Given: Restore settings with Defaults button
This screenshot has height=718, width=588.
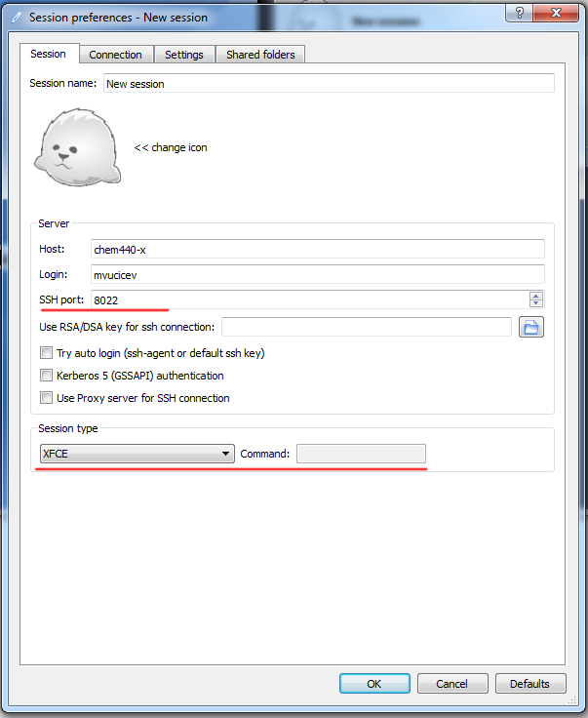Looking at the screenshot, I should pyautogui.click(x=530, y=684).
